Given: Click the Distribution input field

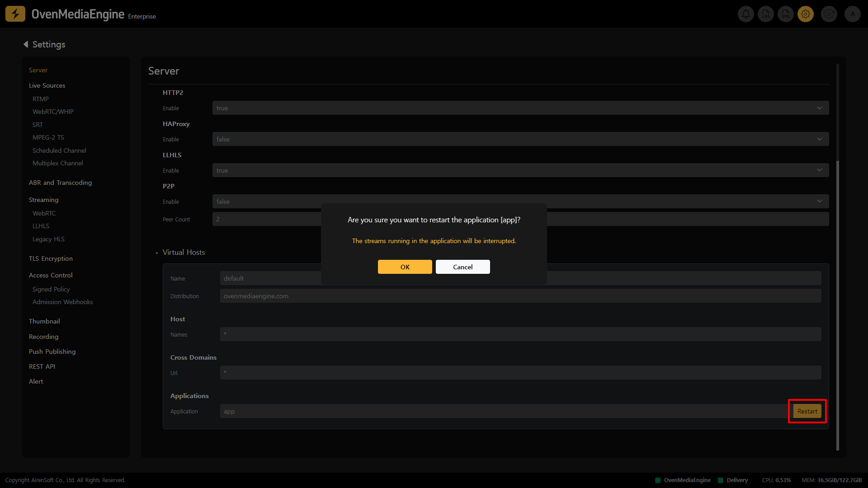Looking at the screenshot, I should point(520,296).
